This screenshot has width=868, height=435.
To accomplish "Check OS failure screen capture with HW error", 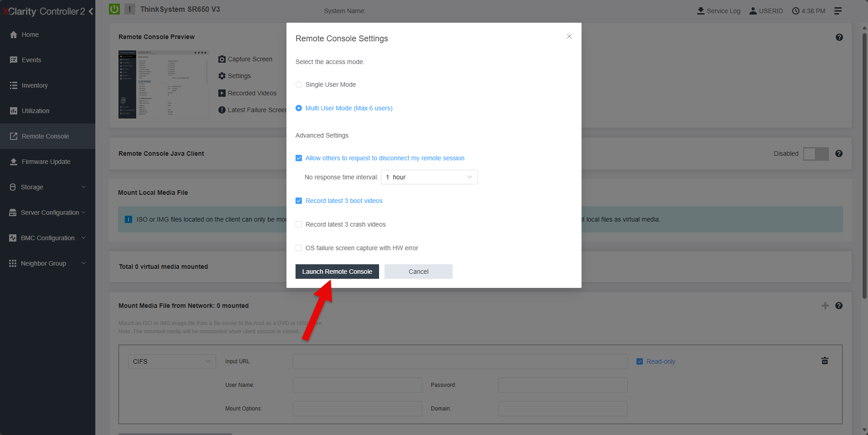I will click(299, 248).
